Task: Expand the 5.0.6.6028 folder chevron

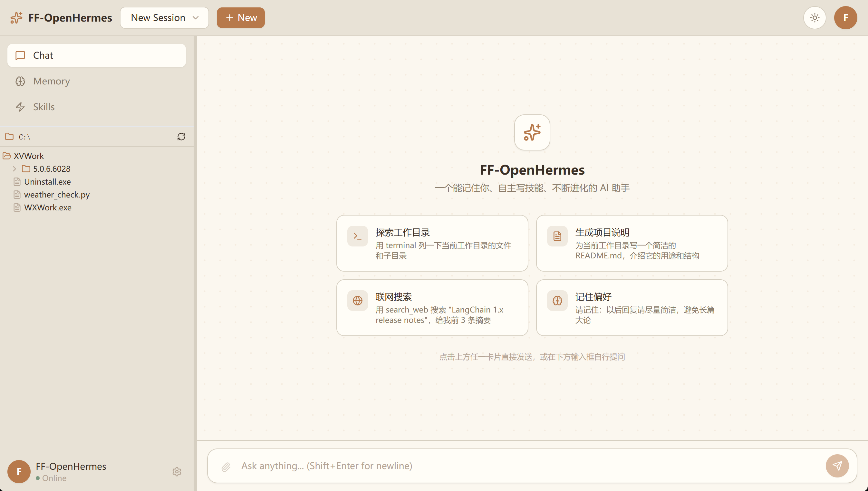Action: click(x=14, y=168)
